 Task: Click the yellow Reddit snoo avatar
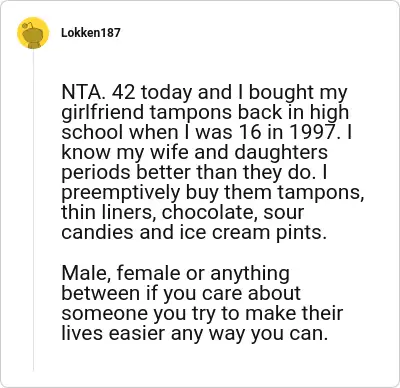[33, 33]
